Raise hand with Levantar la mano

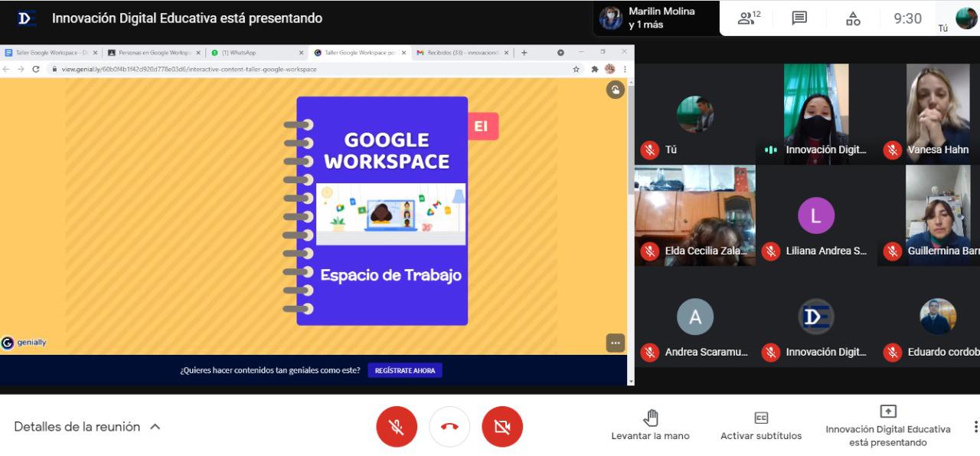(650, 425)
